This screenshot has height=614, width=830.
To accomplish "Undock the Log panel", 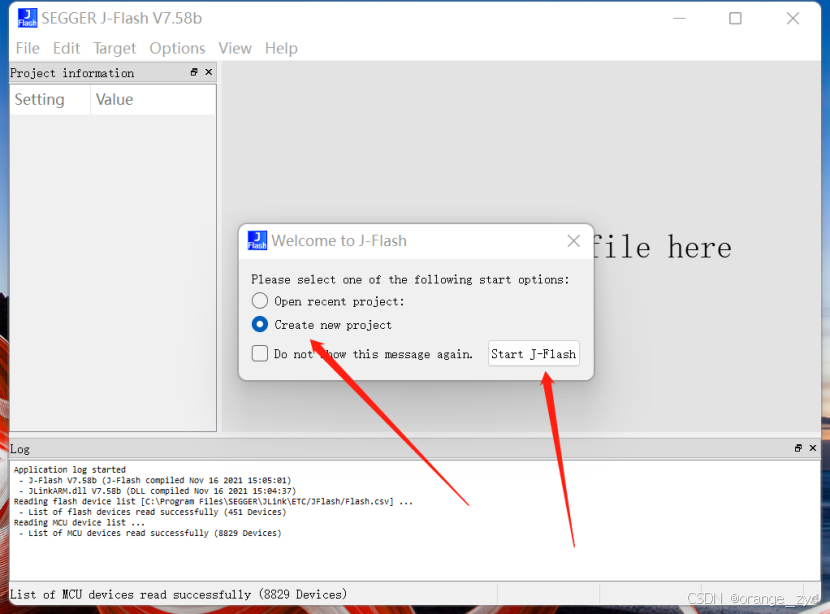I will [798, 448].
